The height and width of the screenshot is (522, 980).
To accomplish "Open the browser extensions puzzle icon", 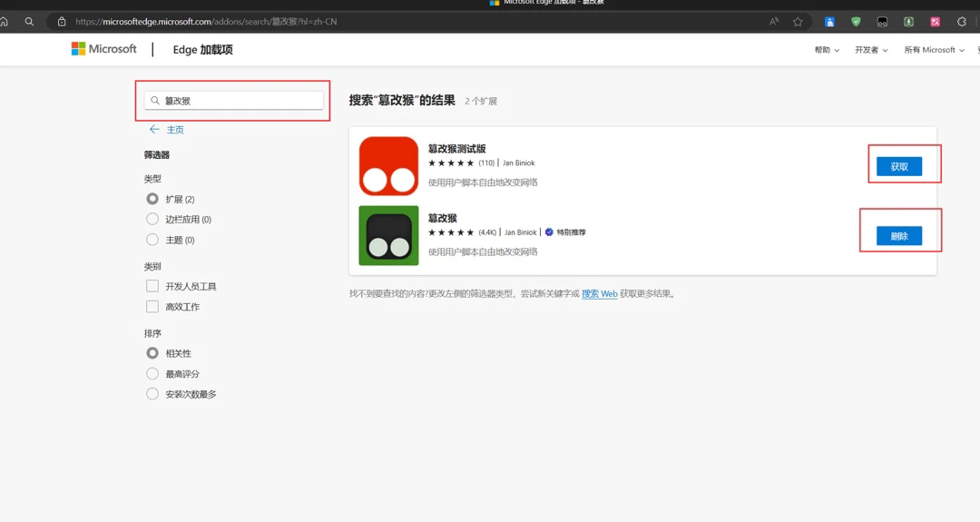I will [962, 22].
